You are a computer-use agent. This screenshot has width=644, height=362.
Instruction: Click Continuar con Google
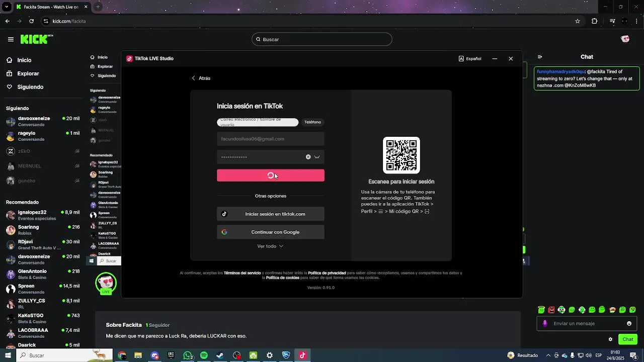(271, 232)
